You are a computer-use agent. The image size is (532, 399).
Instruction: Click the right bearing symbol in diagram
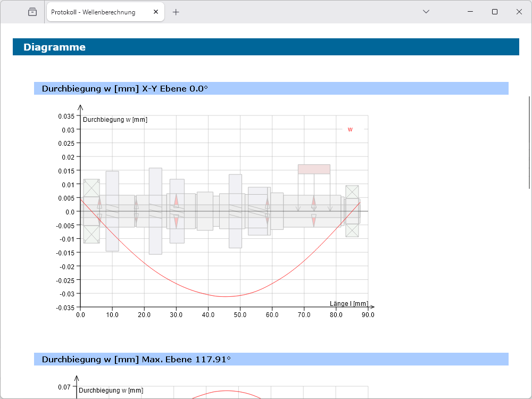352,211
